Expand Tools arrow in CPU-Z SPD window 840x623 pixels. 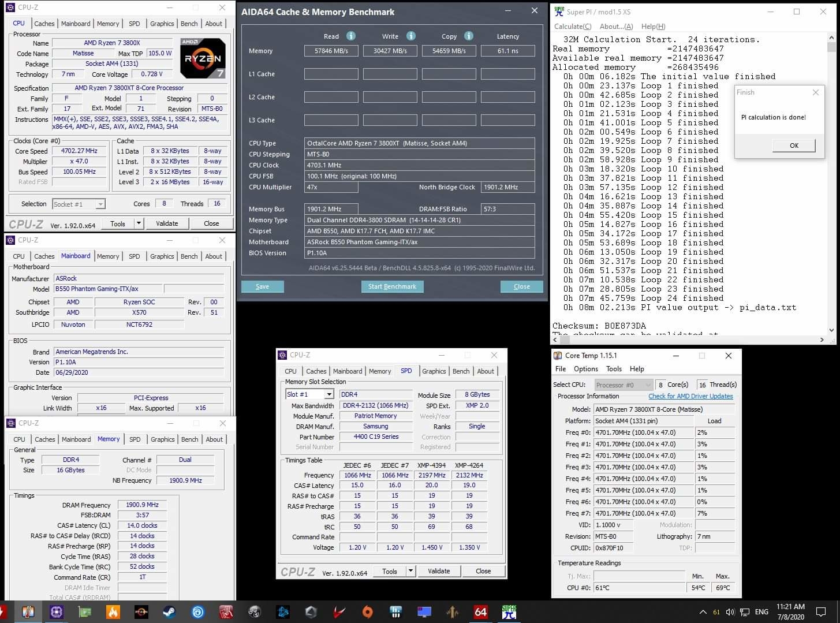click(410, 571)
